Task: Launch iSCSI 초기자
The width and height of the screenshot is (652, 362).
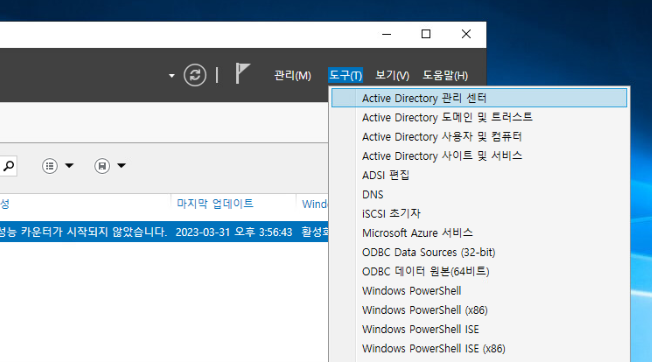Action: [x=479, y=214]
